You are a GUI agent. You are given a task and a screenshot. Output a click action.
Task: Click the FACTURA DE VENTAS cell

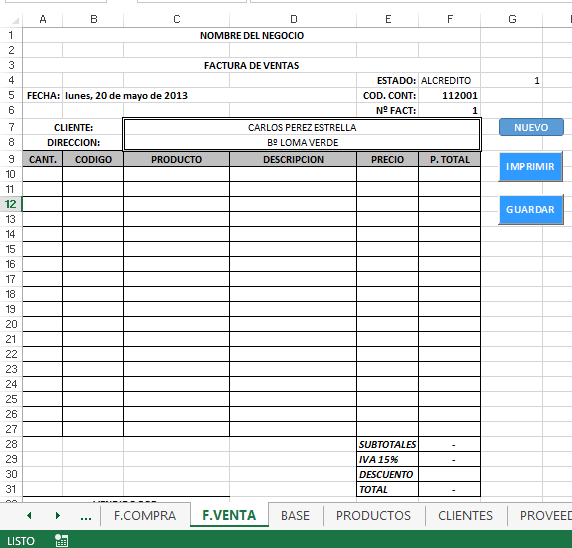(x=252, y=65)
